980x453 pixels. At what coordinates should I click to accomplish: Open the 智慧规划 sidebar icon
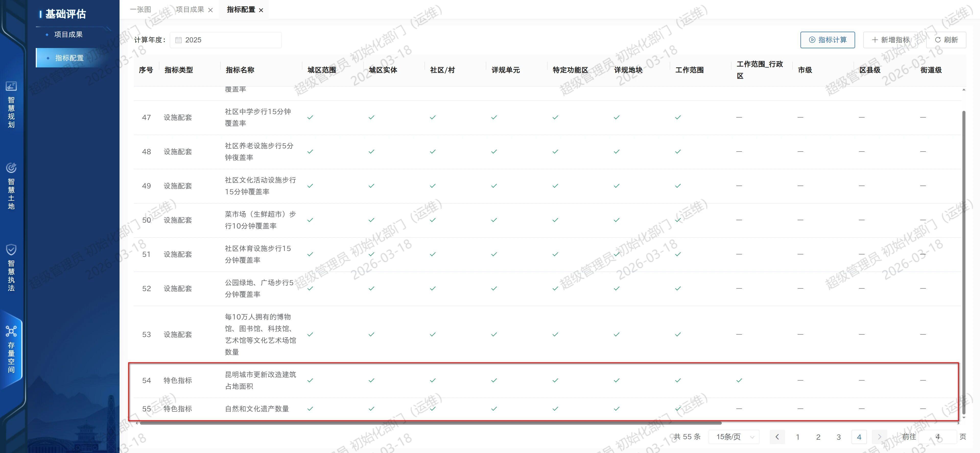coord(11,86)
